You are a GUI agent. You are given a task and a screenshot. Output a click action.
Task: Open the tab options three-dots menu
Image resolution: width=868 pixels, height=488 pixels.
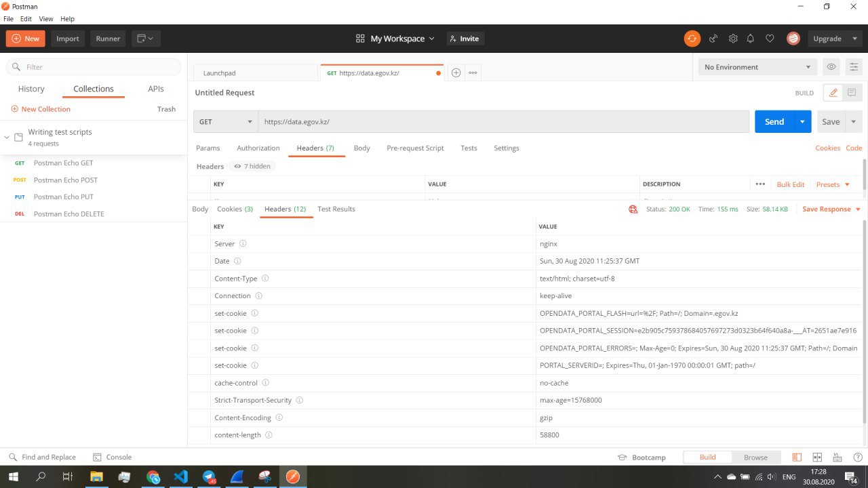(x=473, y=73)
